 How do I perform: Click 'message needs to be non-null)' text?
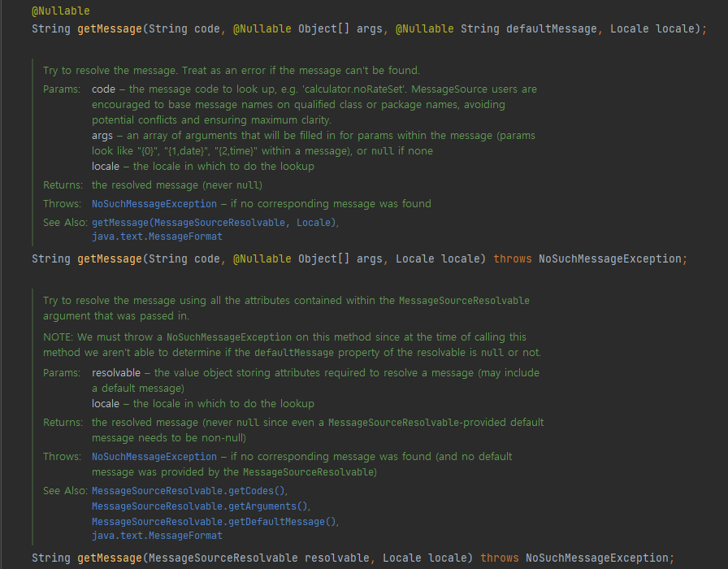pyautogui.click(x=169, y=438)
